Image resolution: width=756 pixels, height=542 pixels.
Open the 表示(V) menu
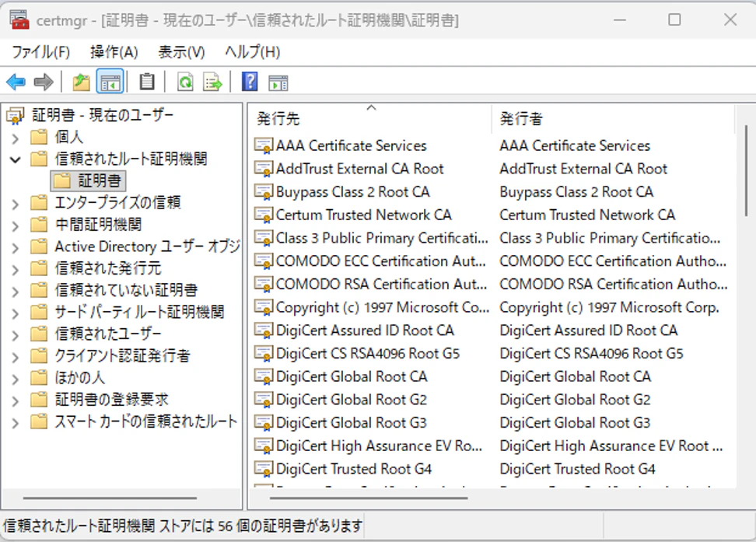click(182, 51)
